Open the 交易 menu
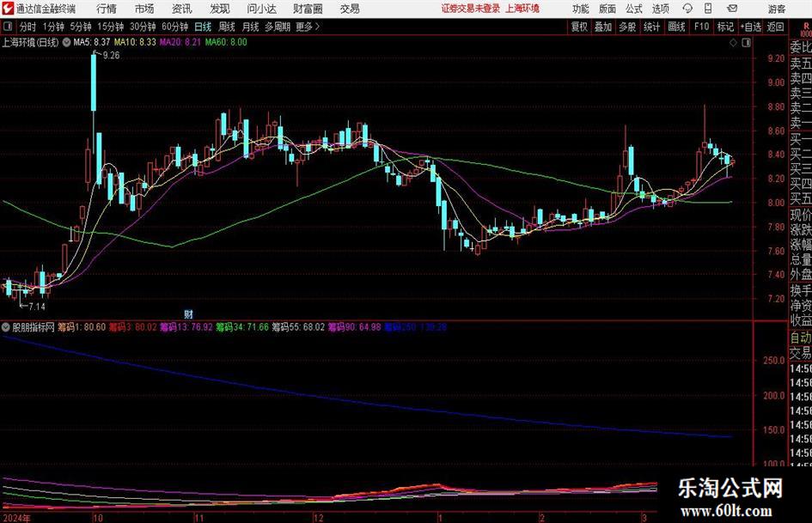812x523 pixels. coord(350,9)
